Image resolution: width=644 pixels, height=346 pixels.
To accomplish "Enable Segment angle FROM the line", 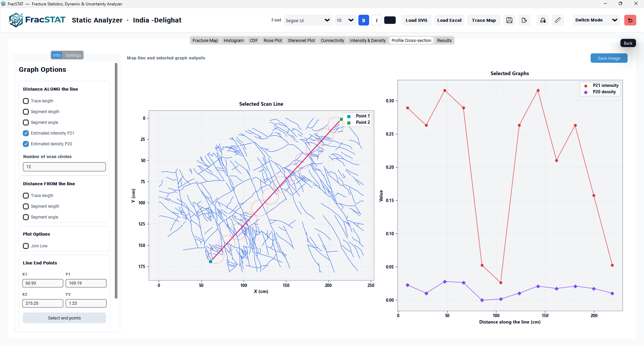I will tap(26, 217).
